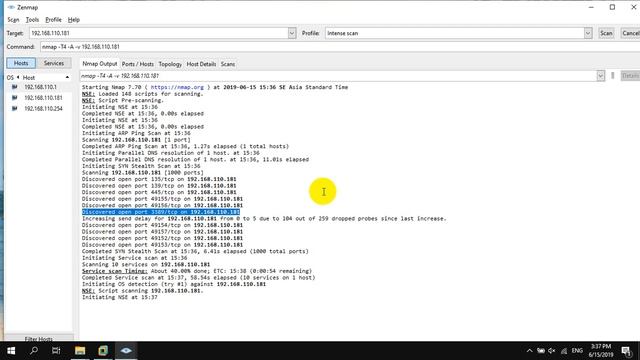Click the network tray icon

[564, 351]
